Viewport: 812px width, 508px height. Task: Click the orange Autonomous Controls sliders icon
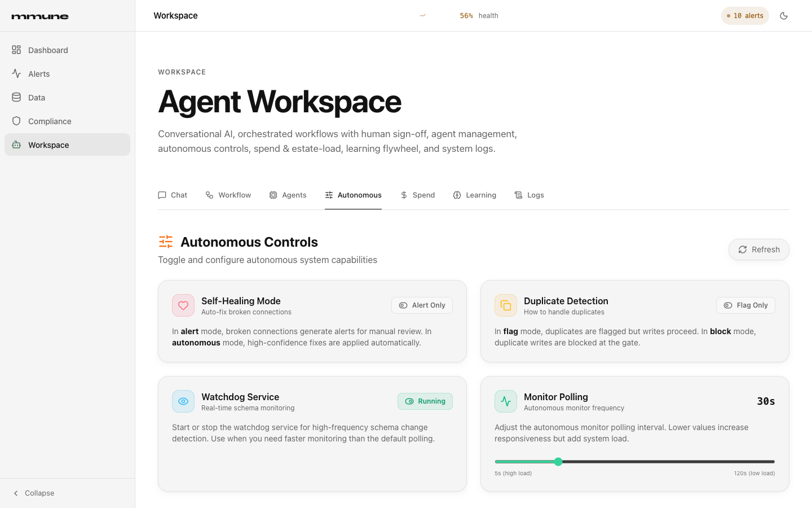coord(166,242)
